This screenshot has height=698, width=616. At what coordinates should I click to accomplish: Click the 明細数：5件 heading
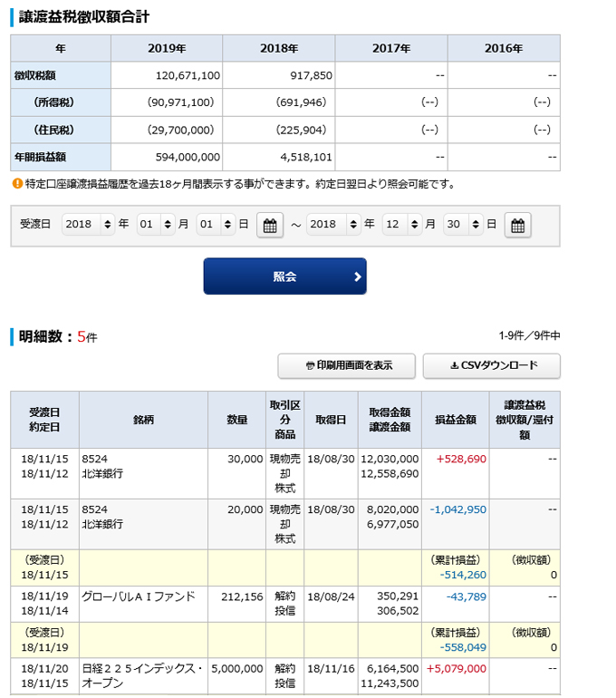[x=58, y=337]
